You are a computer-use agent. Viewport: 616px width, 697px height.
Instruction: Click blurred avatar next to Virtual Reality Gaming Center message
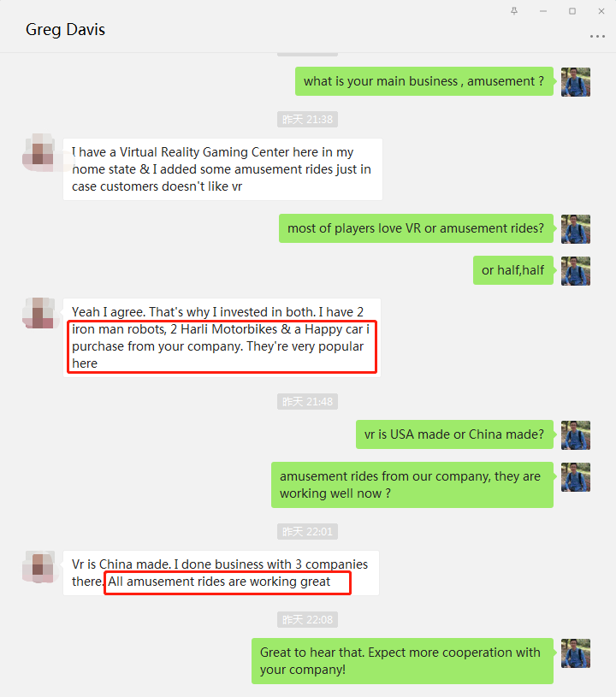(40, 152)
